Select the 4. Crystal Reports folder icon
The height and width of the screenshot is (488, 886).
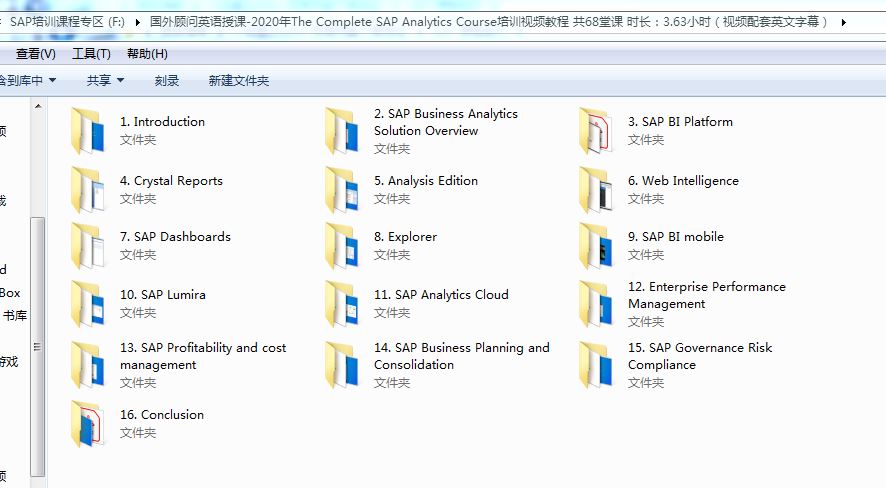pos(88,190)
